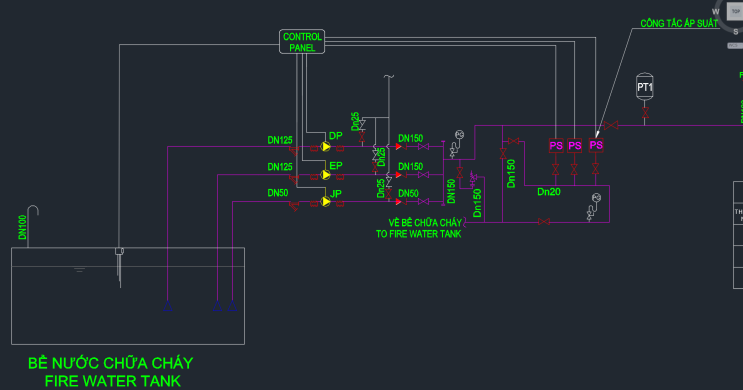Select the red valve below the PT1 tank
743x390 pixels.
(x=645, y=113)
